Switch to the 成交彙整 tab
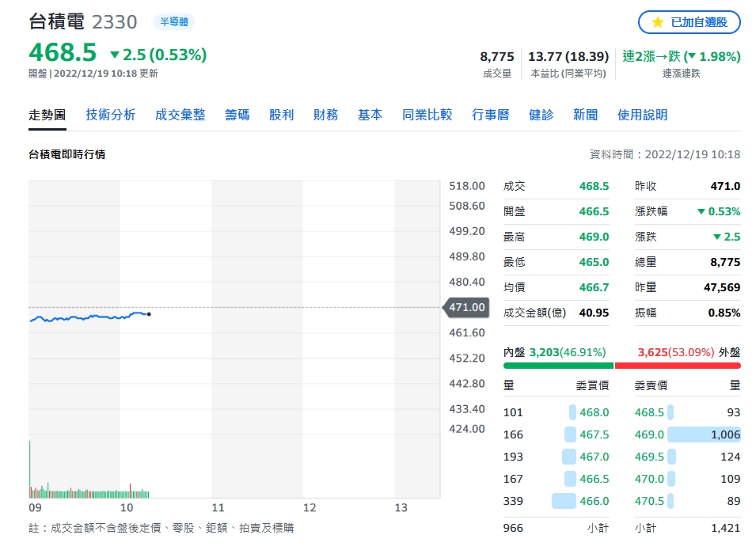Viewport: 756px width, 550px height. click(x=180, y=115)
